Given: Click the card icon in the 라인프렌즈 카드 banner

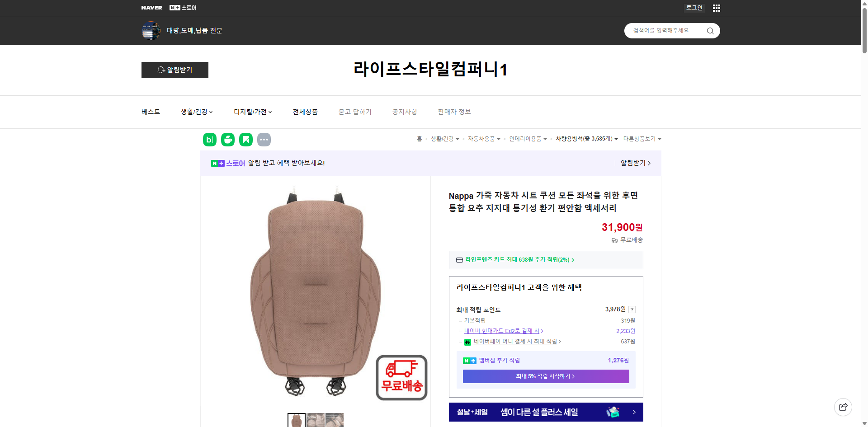Looking at the screenshot, I should (459, 260).
